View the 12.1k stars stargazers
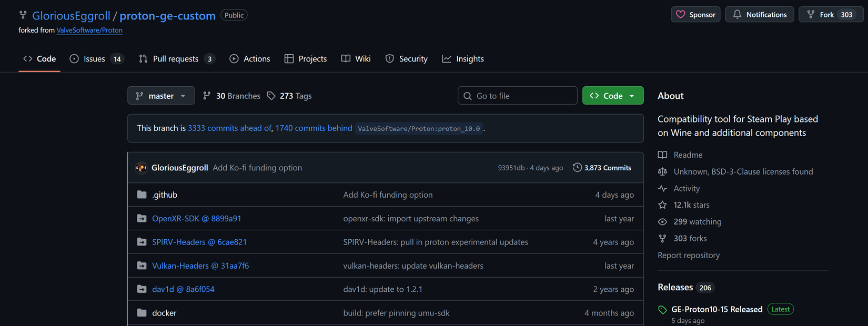 (691, 205)
